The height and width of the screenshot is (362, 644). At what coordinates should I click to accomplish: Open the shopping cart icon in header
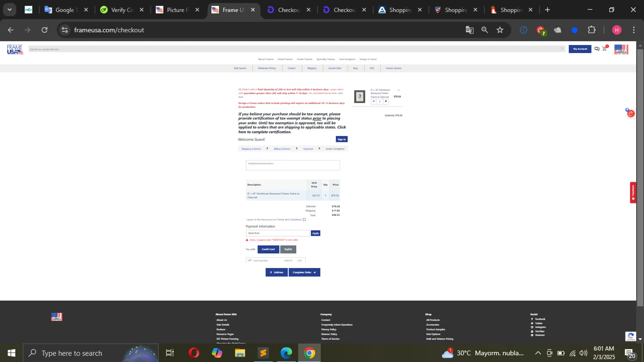coord(605,48)
